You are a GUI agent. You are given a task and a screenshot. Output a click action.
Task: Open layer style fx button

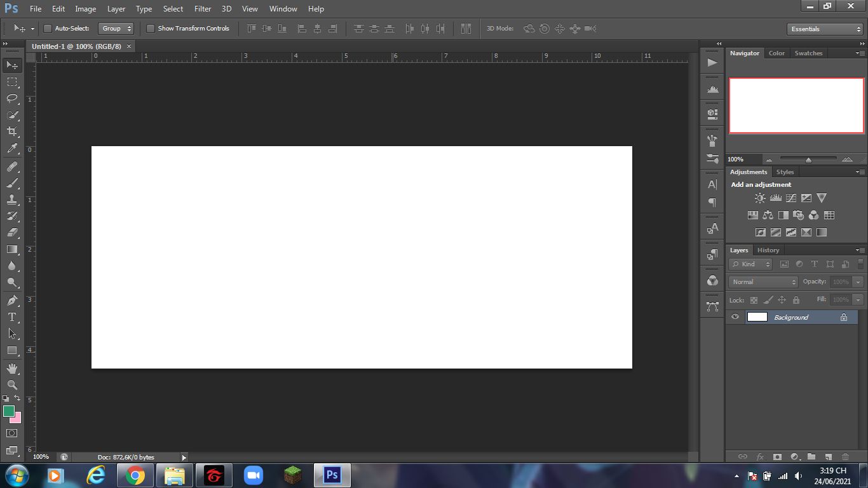click(x=760, y=457)
